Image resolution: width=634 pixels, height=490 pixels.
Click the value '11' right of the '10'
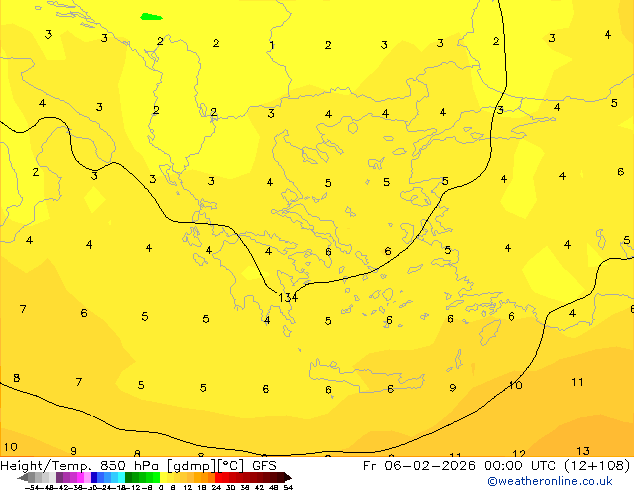[x=577, y=382]
